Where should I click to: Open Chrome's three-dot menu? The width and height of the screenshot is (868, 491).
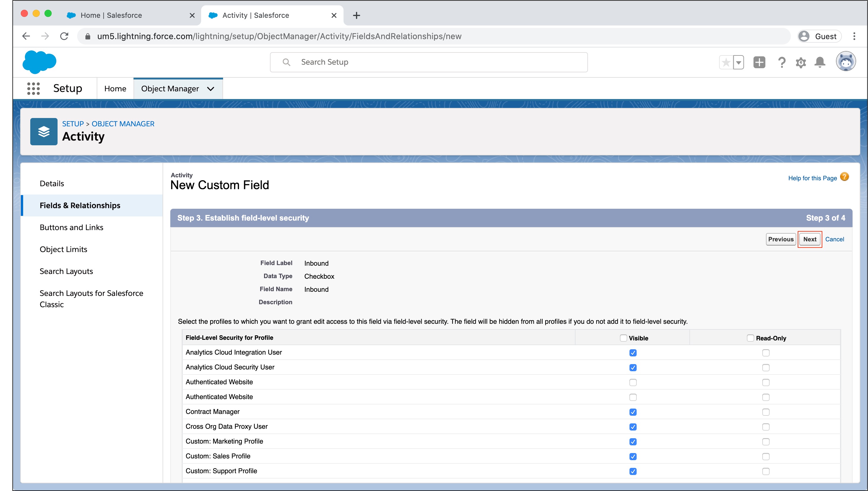tap(854, 36)
